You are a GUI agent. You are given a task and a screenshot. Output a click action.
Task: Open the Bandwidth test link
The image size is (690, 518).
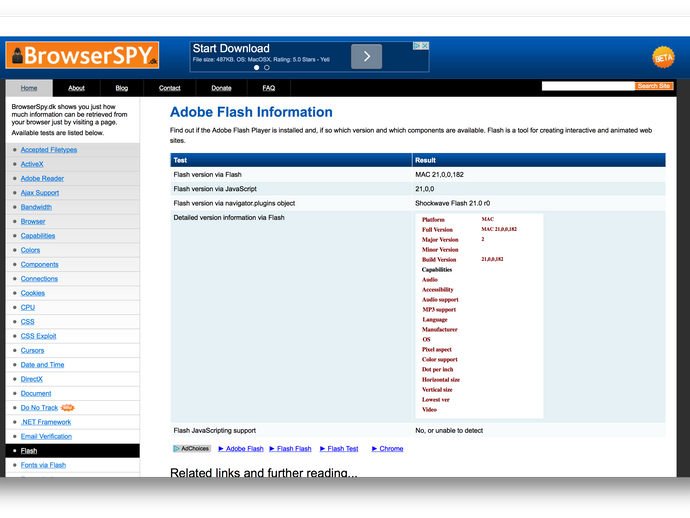pyautogui.click(x=36, y=207)
